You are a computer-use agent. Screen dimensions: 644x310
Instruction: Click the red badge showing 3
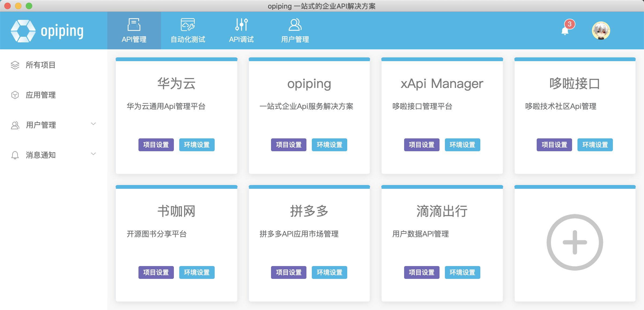(569, 24)
